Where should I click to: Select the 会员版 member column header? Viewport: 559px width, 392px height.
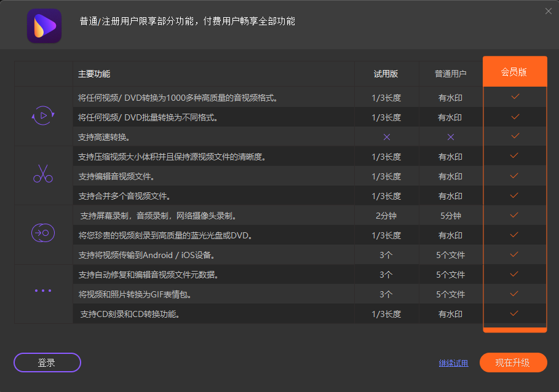click(514, 72)
